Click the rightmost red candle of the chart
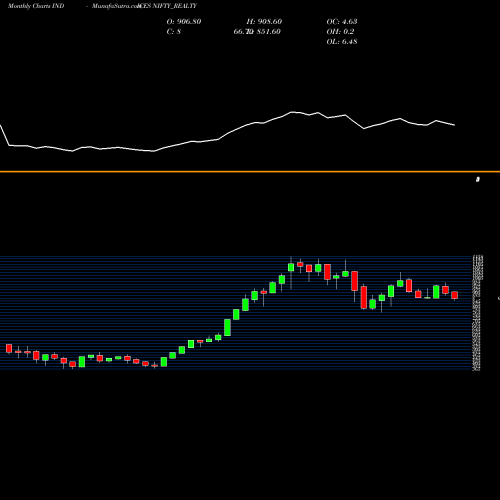Viewport: 500px width, 500px height. click(455, 295)
